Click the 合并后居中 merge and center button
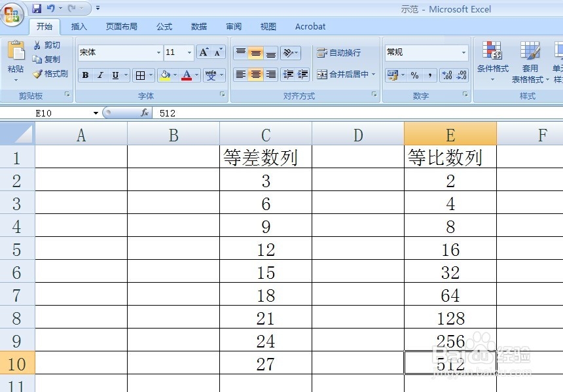The image size is (563, 392). pyautogui.click(x=343, y=75)
